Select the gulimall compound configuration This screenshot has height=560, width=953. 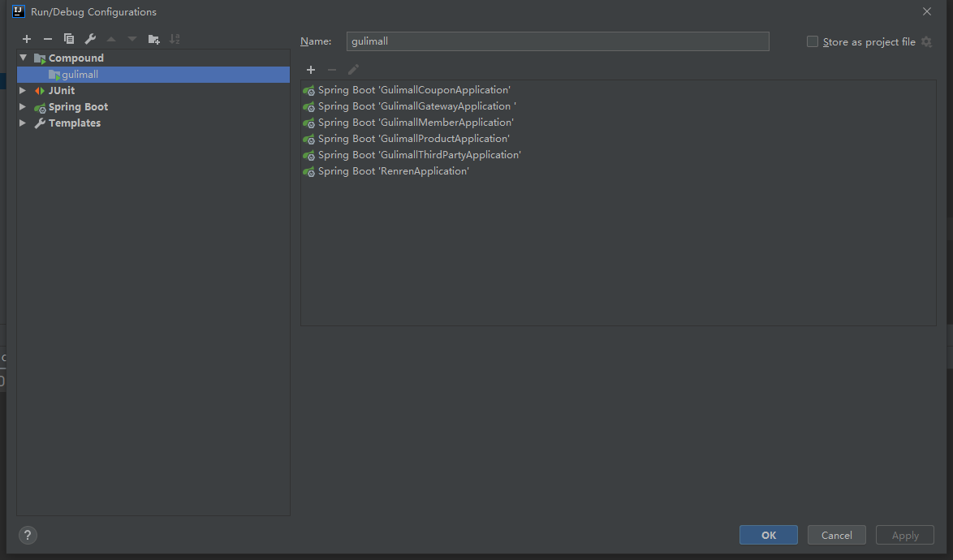[153, 75]
